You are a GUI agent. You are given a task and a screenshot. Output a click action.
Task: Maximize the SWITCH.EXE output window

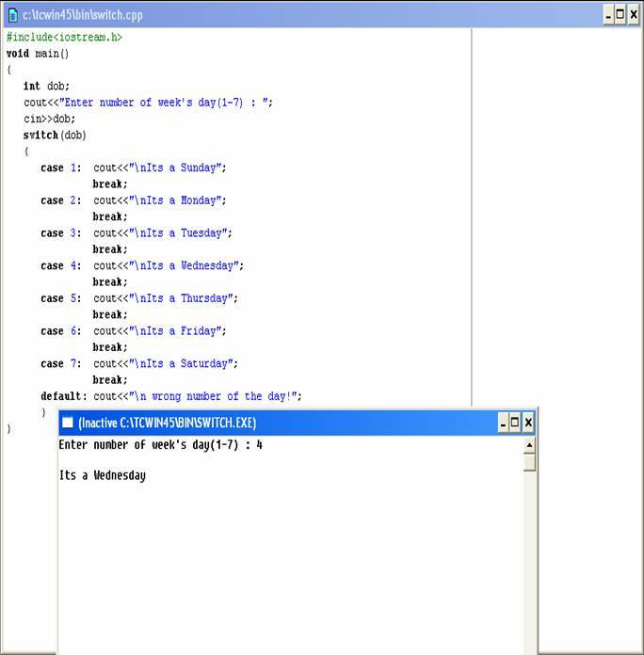coord(515,423)
